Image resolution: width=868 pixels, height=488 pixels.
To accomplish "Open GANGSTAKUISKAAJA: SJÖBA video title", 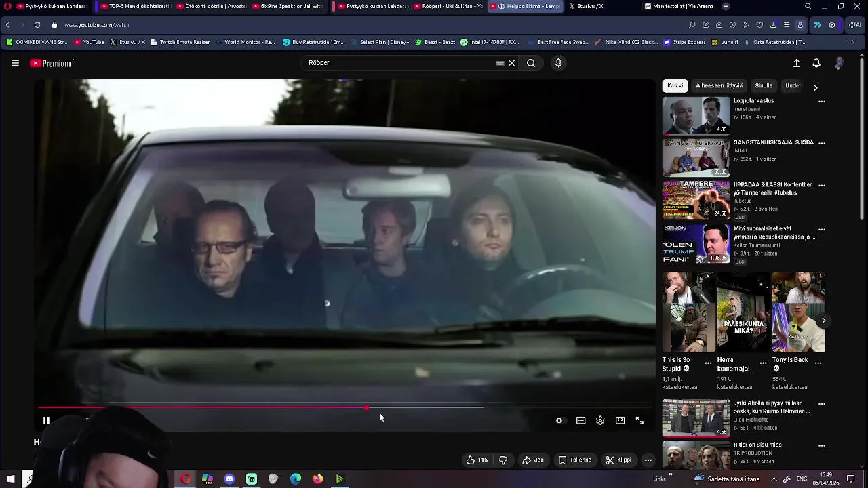I will [773, 143].
